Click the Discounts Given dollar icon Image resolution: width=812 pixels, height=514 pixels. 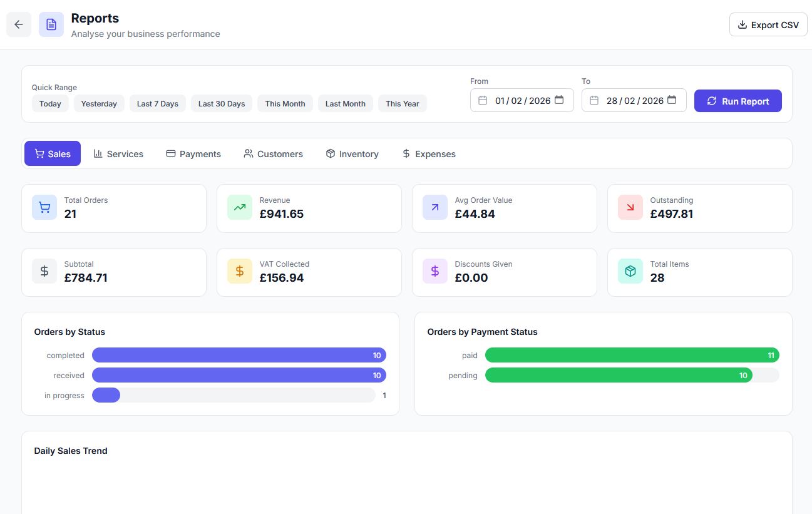(x=435, y=271)
